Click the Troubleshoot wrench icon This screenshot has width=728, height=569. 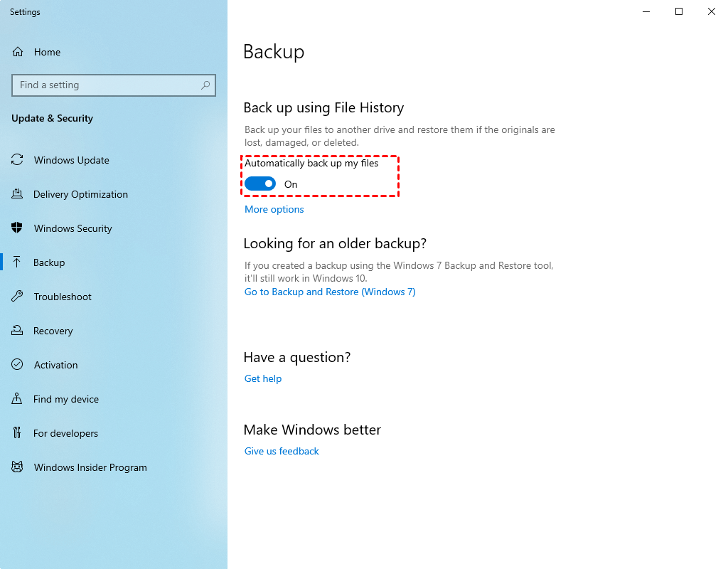18,297
